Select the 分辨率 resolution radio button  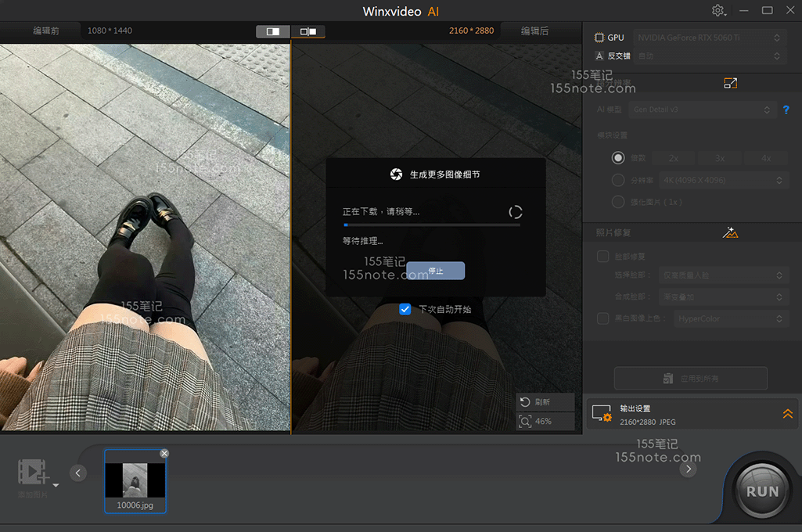tap(618, 180)
